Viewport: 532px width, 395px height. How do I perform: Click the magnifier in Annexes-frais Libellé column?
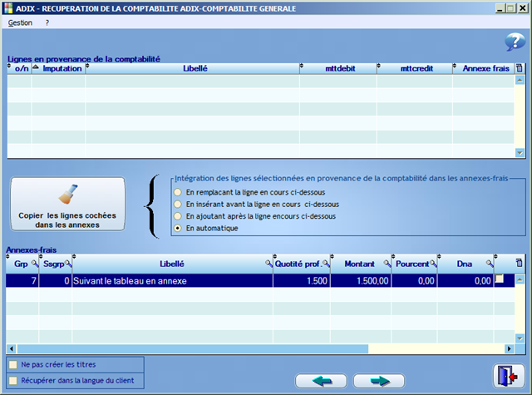[268, 264]
